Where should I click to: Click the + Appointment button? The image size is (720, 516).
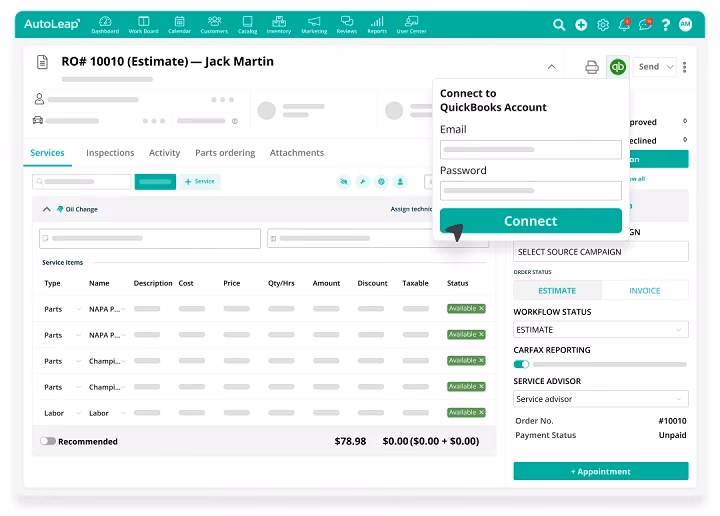601,471
